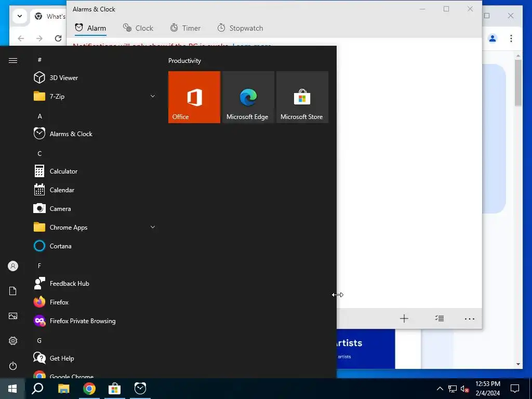Open the Microsoft Store tile

pos(302,97)
